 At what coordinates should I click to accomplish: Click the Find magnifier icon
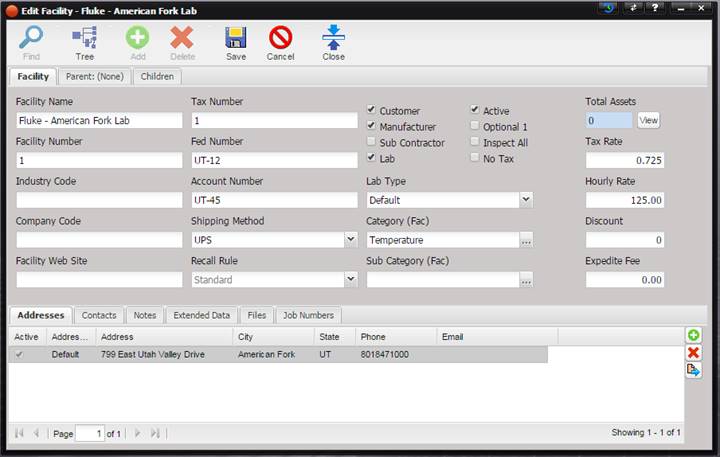pyautogui.click(x=31, y=38)
